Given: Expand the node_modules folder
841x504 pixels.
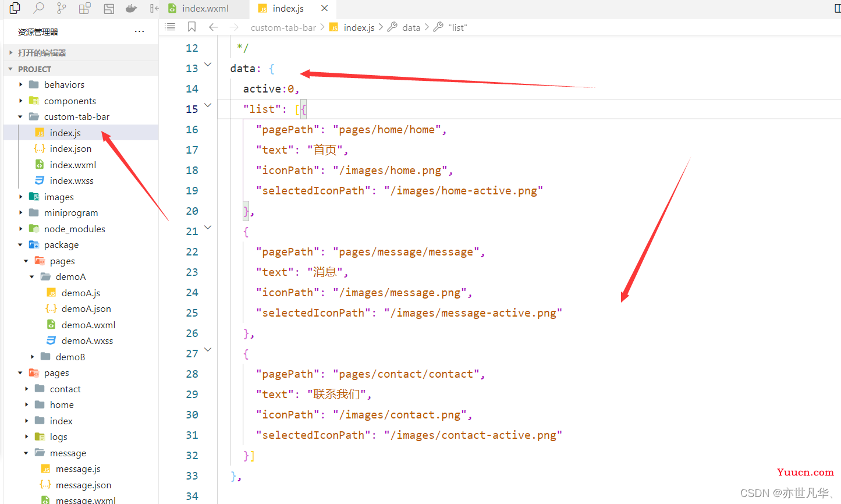Looking at the screenshot, I should [x=80, y=229].
